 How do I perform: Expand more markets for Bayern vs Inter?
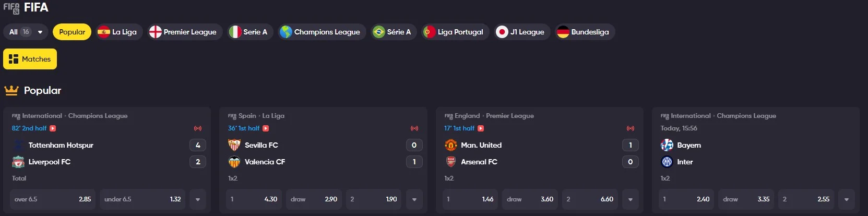(847, 199)
